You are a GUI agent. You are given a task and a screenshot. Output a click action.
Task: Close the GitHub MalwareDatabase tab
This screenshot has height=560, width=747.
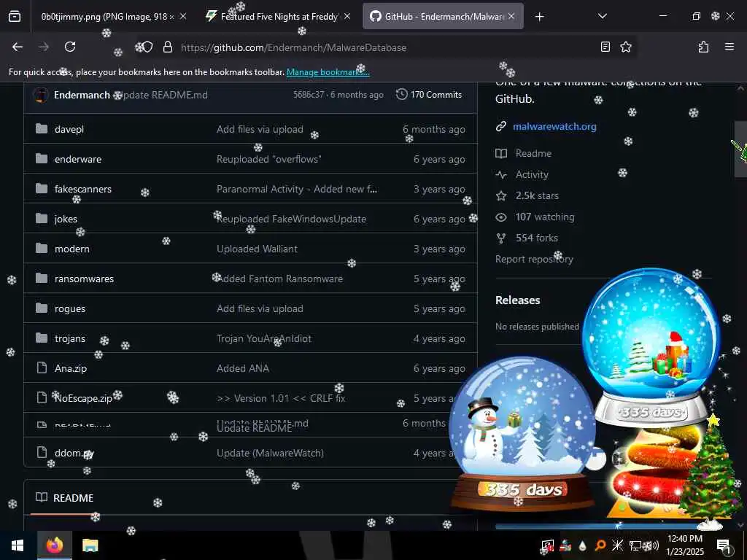[x=511, y=17]
